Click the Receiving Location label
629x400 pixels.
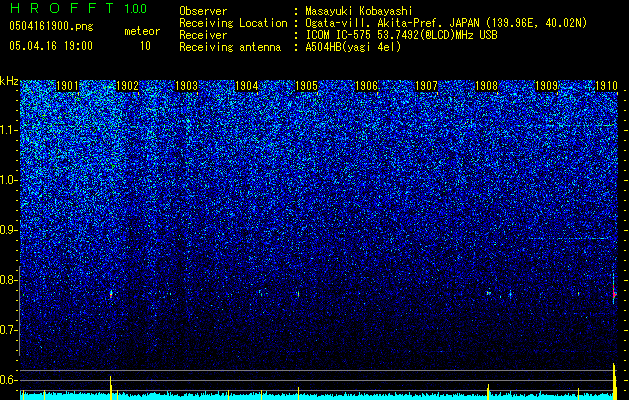(233, 23)
